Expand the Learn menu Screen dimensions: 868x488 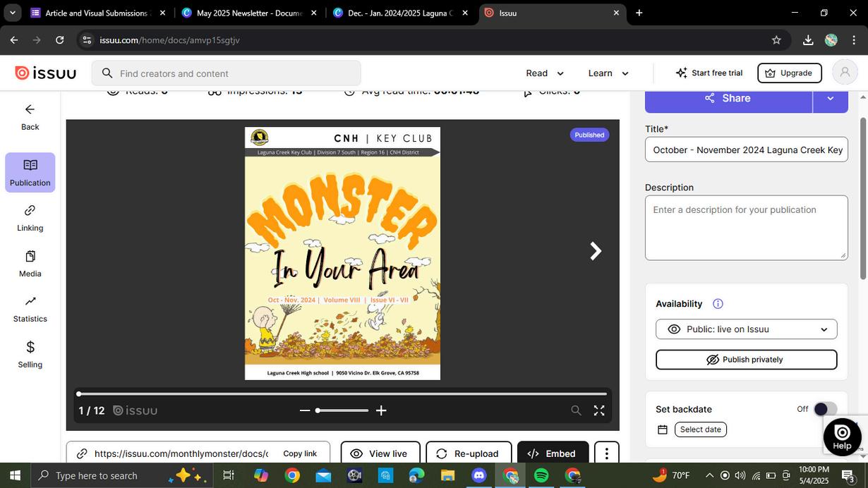(x=608, y=73)
